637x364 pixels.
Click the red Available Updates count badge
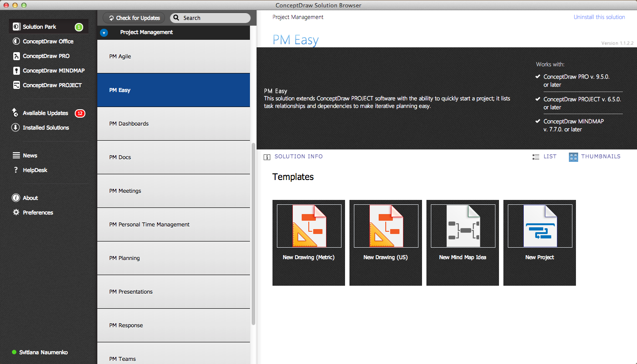[x=80, y=113]
